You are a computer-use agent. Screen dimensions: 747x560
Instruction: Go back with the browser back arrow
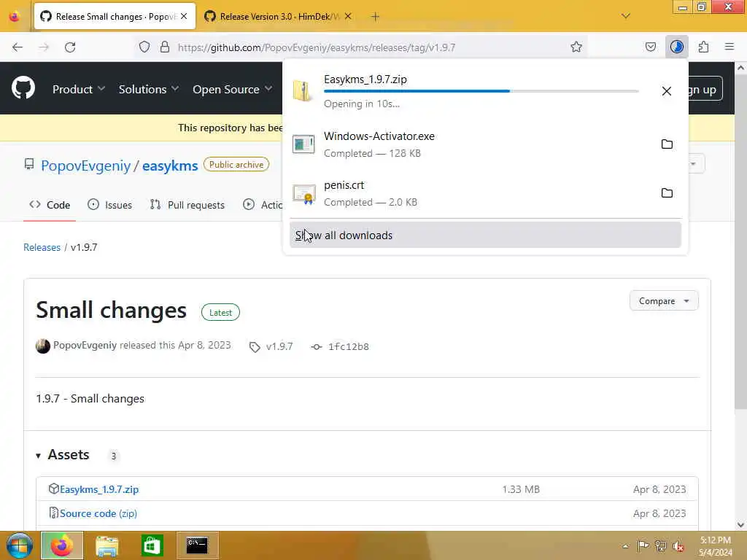coord(18,47)
